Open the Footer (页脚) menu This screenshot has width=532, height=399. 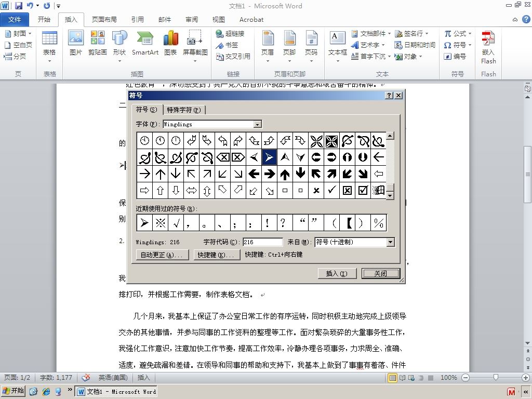click(289, 46)
